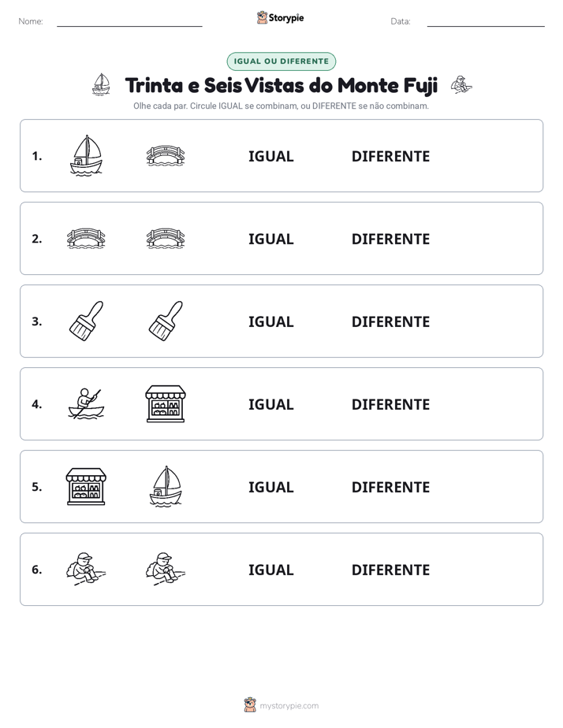Click the small sailboat beside the title
The image size is (563, 728).
101,84
